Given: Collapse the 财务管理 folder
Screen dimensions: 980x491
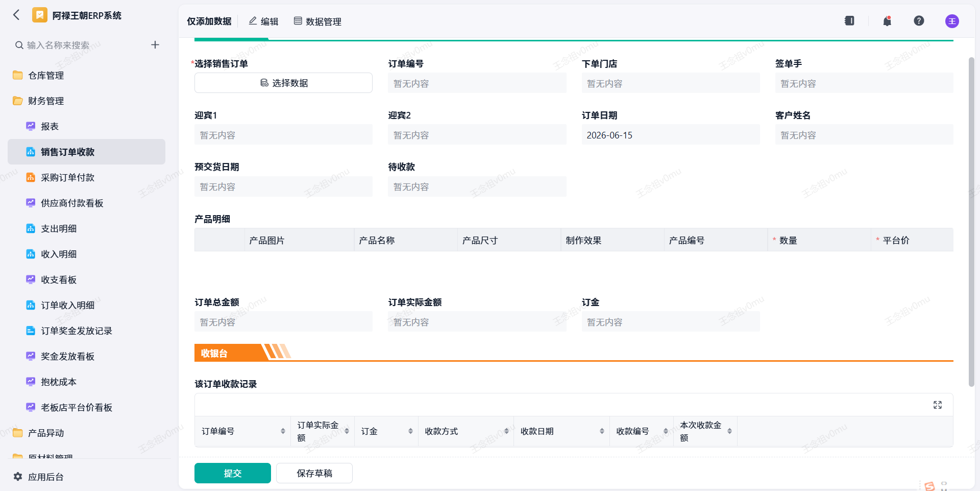Looking at the screenshot, I should (18, 101).
